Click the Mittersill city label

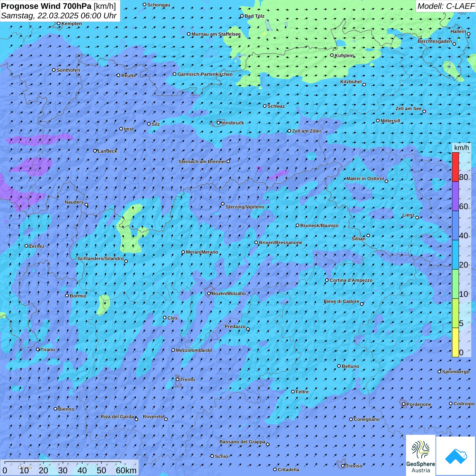tap(390, 121)
